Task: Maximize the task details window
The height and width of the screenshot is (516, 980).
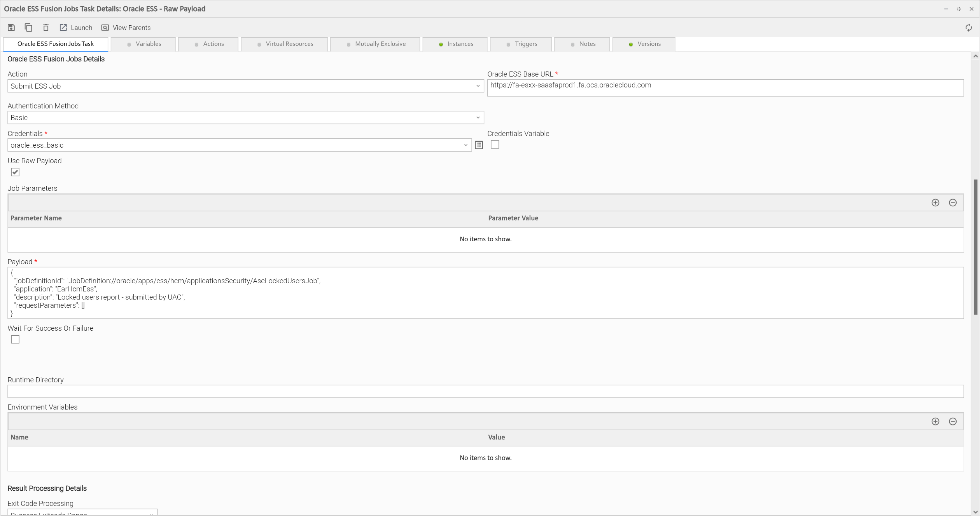Action: coord(959,9)
